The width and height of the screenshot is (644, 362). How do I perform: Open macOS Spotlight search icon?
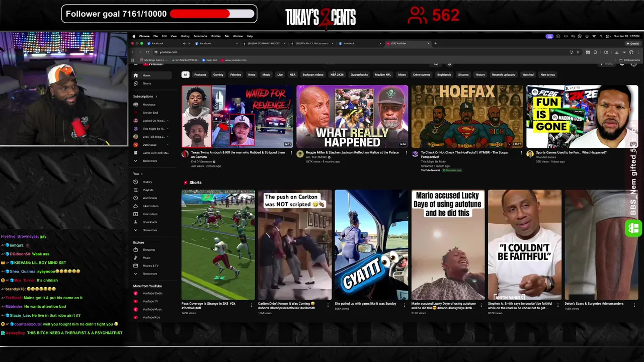click(x=601, y=36)
